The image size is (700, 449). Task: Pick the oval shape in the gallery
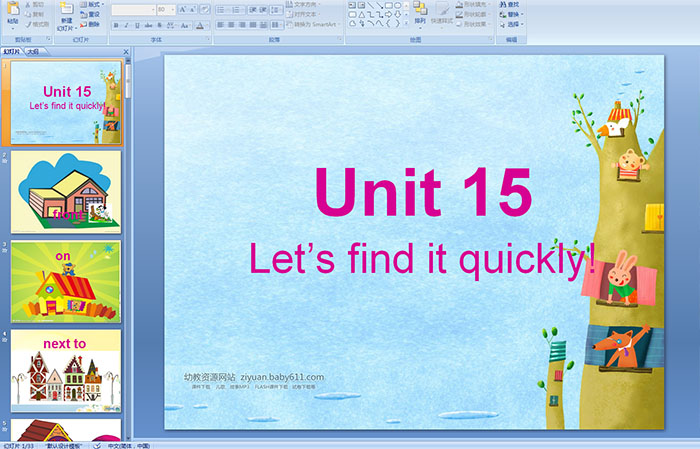pos(397,5)
